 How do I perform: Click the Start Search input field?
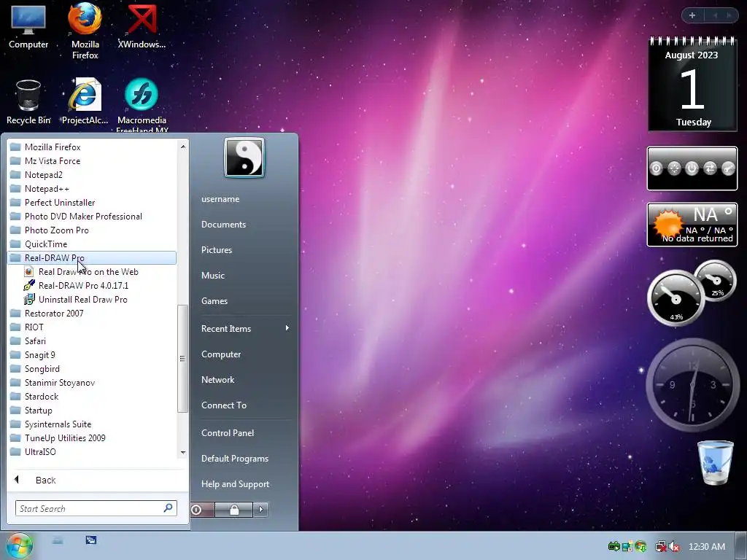tap(96, 508)
